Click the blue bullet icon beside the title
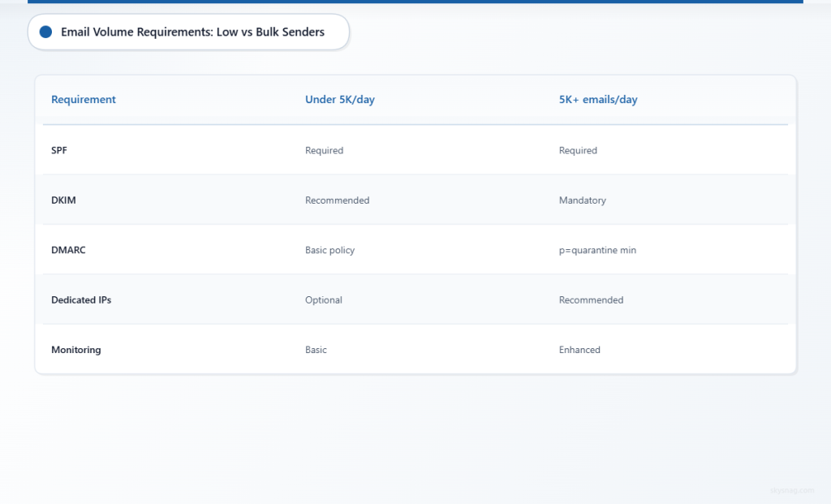Viewport: 831px width, 504px height. (x=45, y=32)
